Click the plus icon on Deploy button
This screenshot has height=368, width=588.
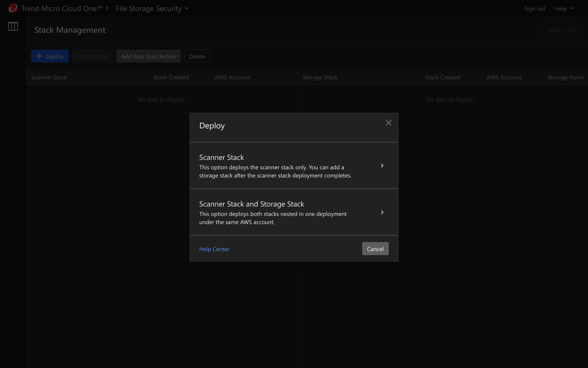coord(39,56)
